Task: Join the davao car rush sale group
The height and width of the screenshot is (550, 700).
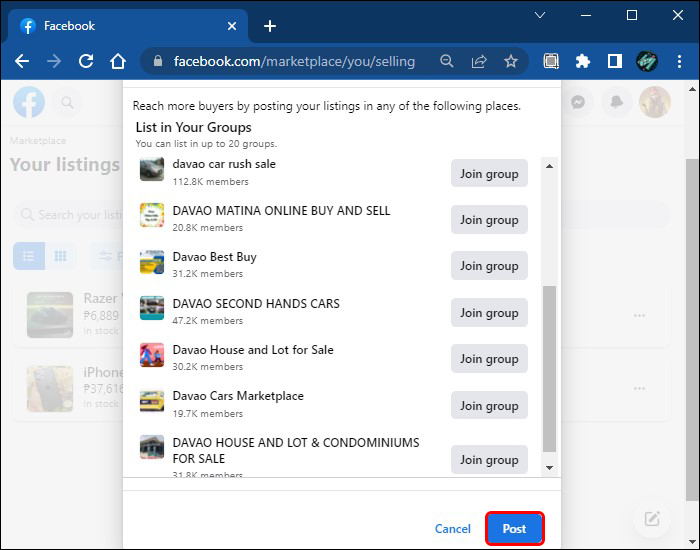Action: click(x=489, y=174)
